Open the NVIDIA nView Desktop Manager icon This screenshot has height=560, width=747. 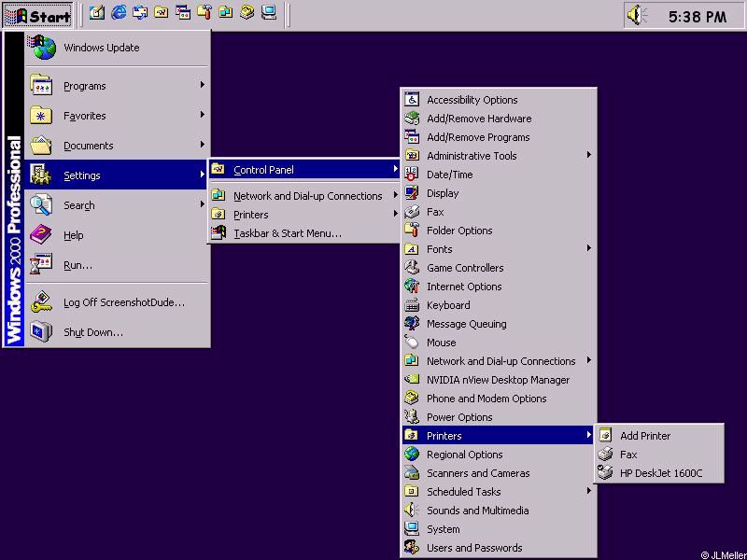(412, 380)
